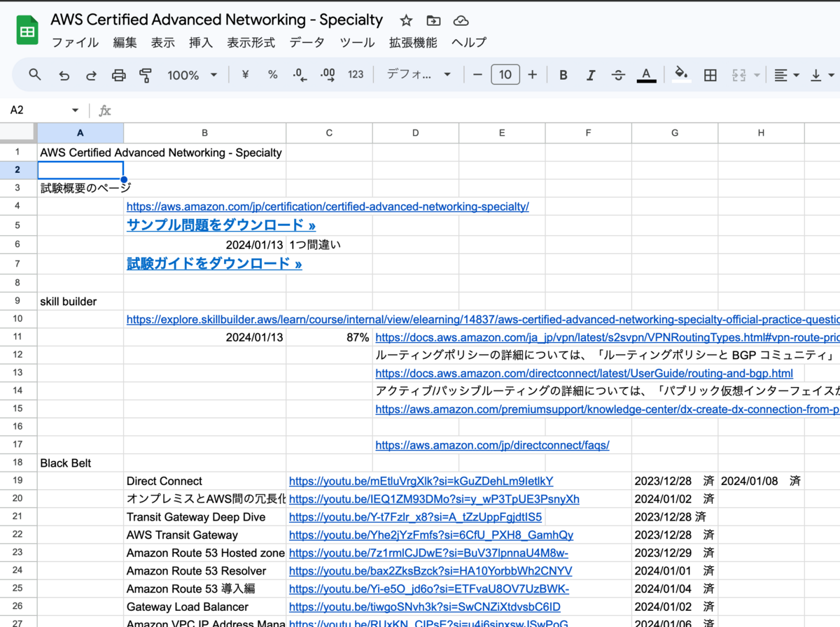Open the directconnect faqs link
This screenshot has height=627, width=840.
pos(492,445)
